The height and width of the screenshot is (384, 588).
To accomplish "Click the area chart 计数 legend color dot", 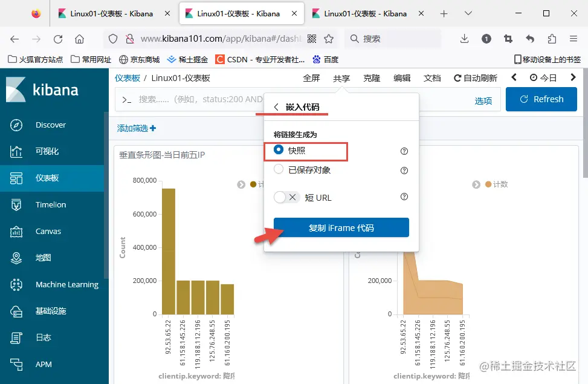I will tap(488, 184).
